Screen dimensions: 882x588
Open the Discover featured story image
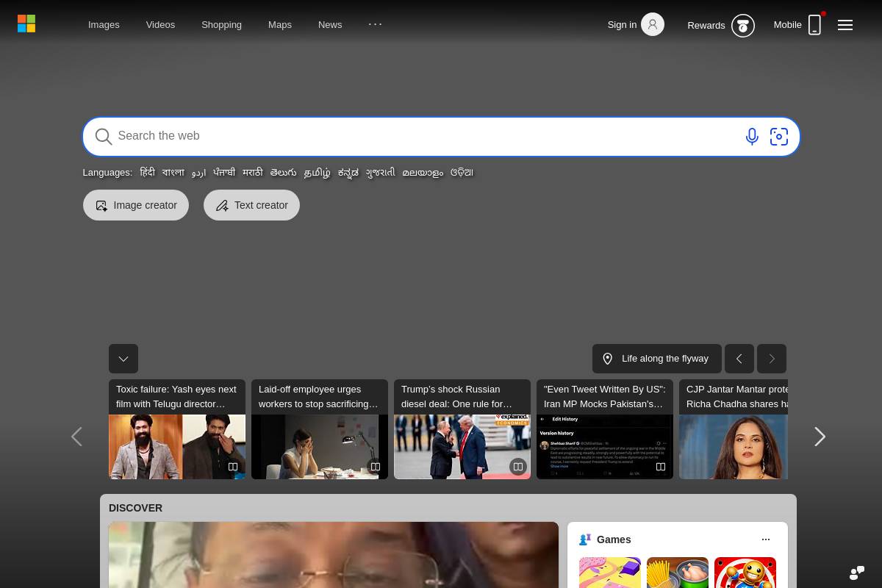point(334,555)
